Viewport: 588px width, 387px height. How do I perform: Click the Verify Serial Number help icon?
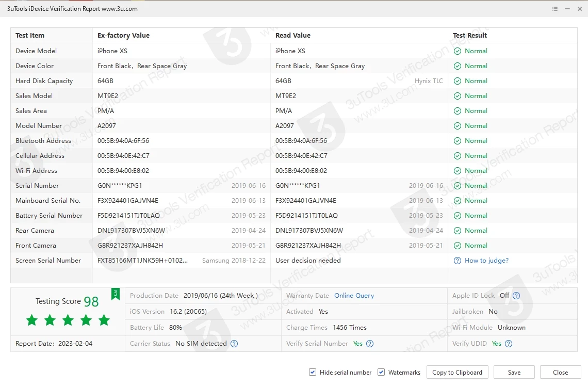[370, 344]
